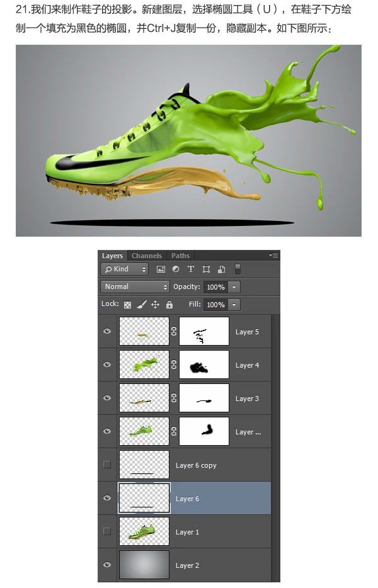Select Layer 3 image thumbnail
Screen dimensions: 378x588
coord(144,398)
